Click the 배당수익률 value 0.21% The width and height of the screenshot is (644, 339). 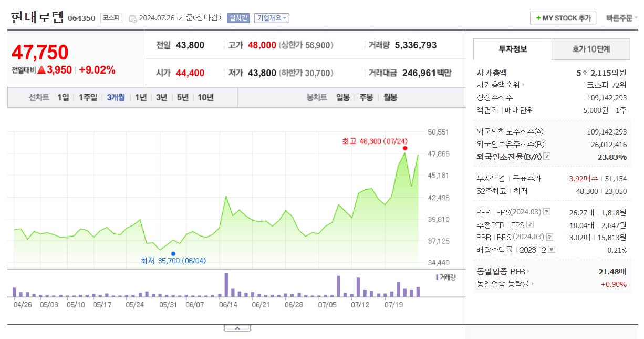click(617, 250)
